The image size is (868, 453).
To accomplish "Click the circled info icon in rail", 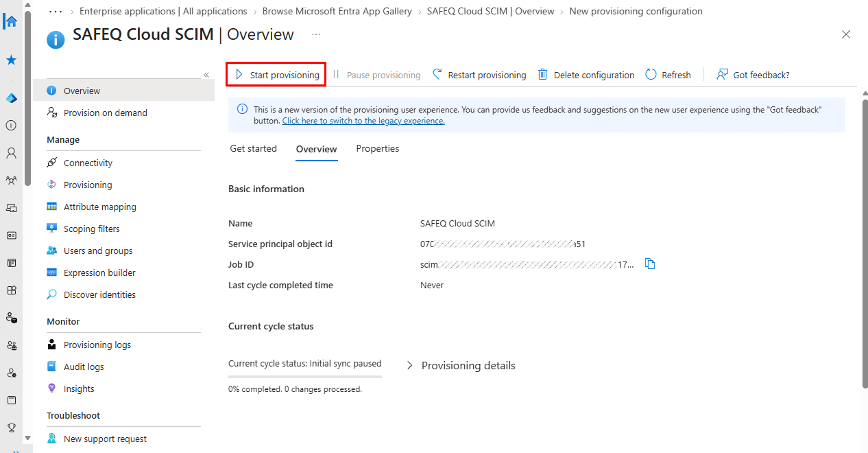I will click(11, 126).
